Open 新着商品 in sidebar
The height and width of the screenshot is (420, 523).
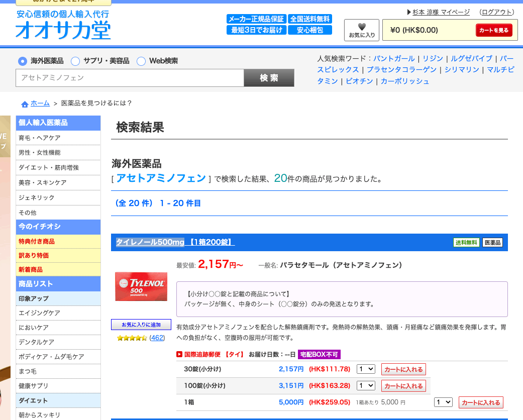(x=58, y=270)
